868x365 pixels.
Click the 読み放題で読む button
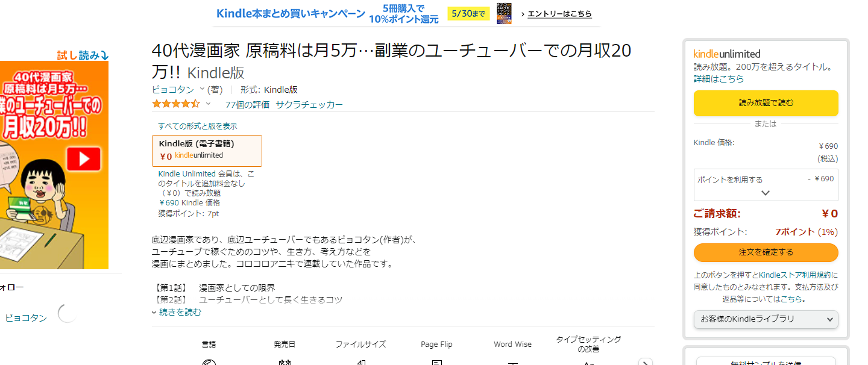coord(766,103)
